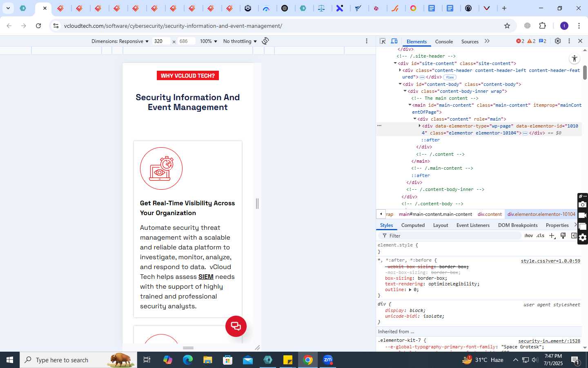Switch to the Sources tab
Viewport: 588px width, 368px height.
click(x=470, y=41)
